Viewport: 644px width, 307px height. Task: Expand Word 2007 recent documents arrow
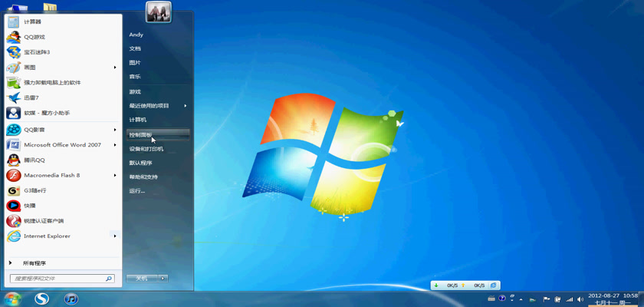pyautogui.click(x=115, y=145)
